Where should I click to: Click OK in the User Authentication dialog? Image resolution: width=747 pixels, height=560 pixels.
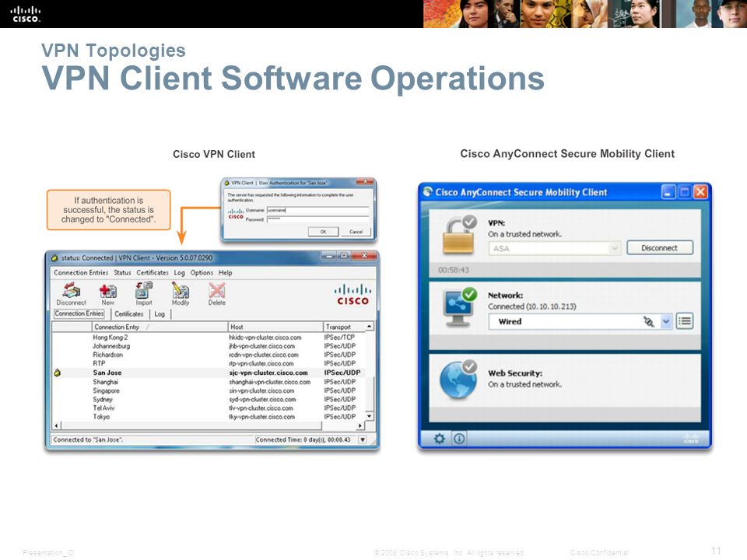(x=323, y=232)
